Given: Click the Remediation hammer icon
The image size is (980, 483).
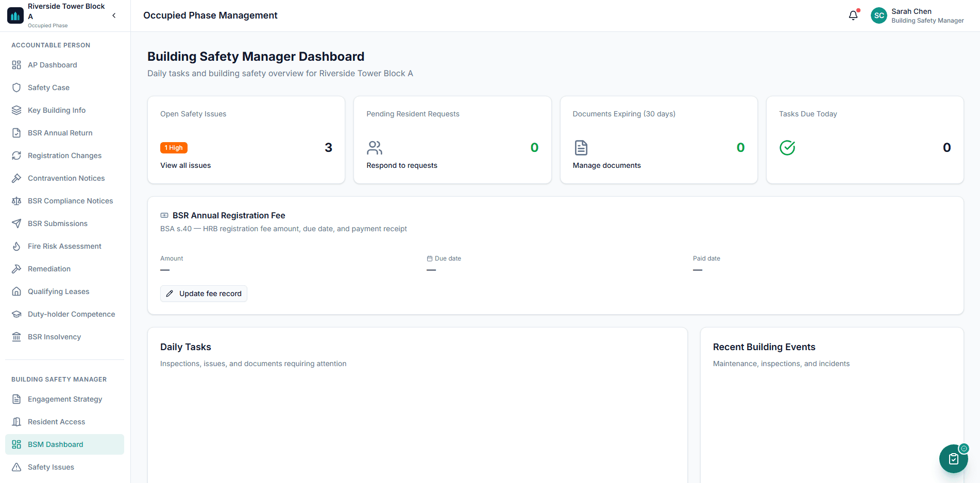Looking at the screenshot, I should 16,269.
